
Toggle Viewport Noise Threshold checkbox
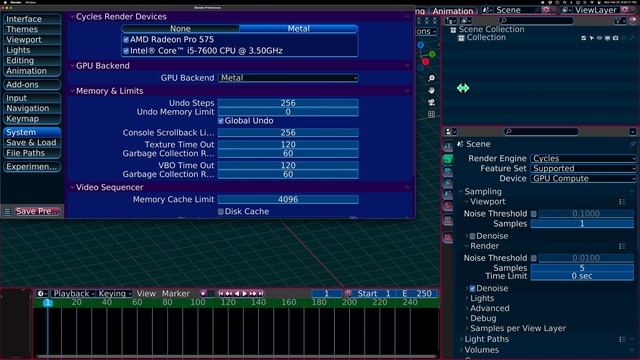(533, 213)
